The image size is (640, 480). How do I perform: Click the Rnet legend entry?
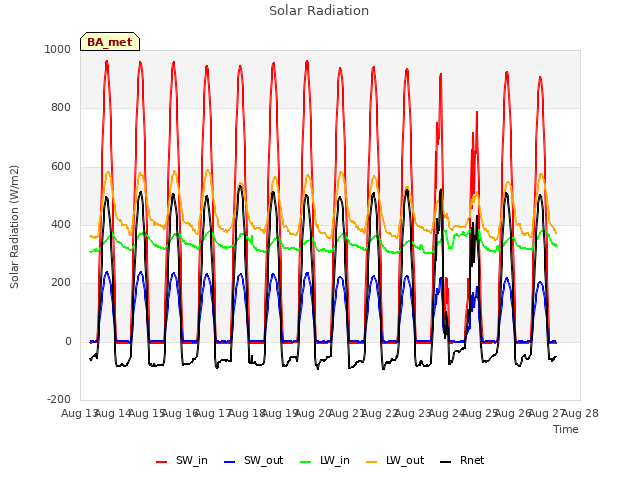point(462,461)
